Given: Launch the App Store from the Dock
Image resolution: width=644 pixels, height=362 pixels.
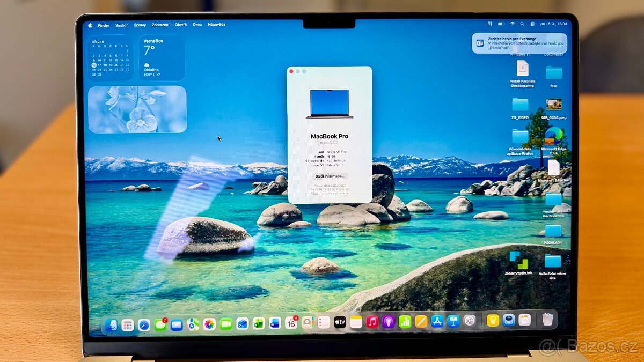Looking at the screenshot, I should tap(437, 323).
